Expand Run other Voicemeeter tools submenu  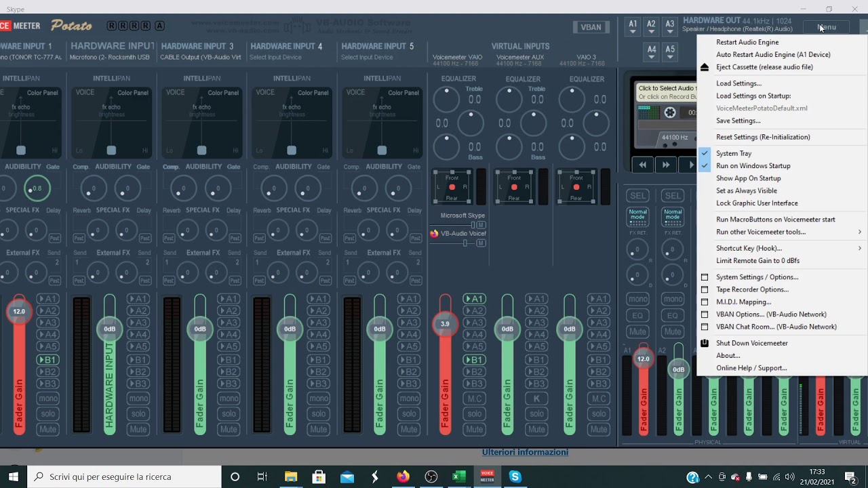781,232
